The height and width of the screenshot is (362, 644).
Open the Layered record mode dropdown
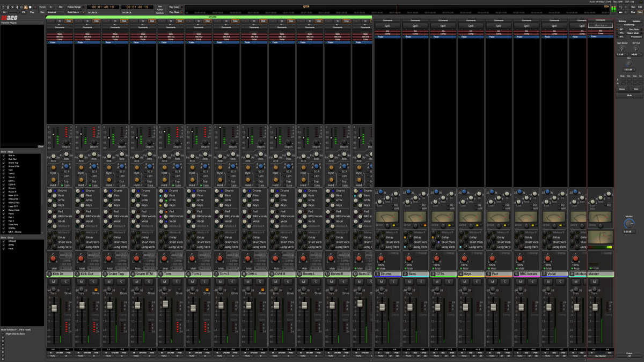[56, 12]
